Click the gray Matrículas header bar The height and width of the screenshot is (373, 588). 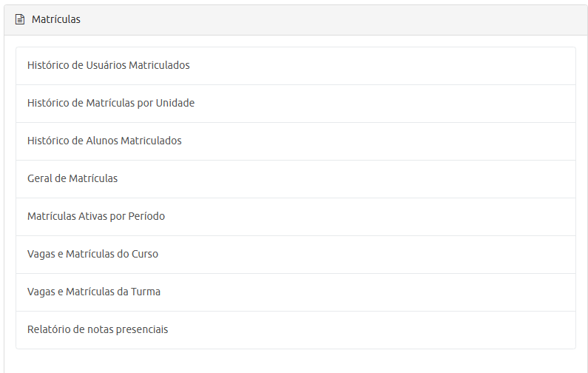[333, 20]
